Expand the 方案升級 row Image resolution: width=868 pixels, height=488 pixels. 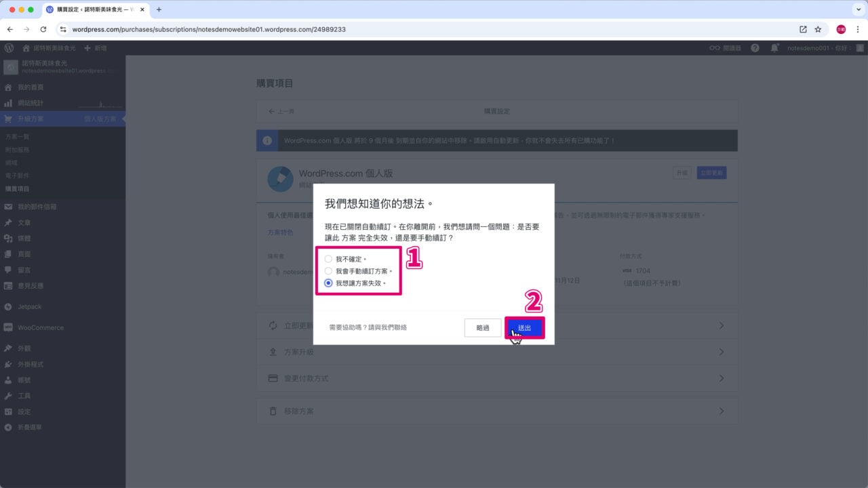(x=497, y=352)
